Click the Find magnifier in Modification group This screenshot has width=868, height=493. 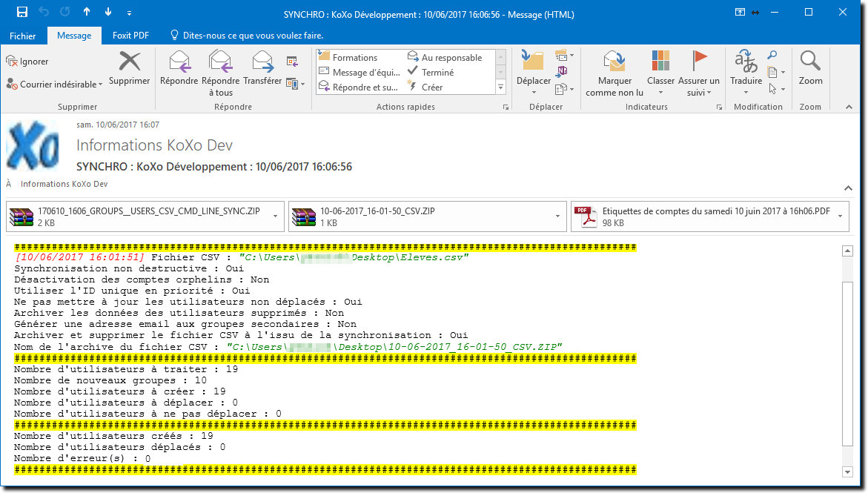772,55
